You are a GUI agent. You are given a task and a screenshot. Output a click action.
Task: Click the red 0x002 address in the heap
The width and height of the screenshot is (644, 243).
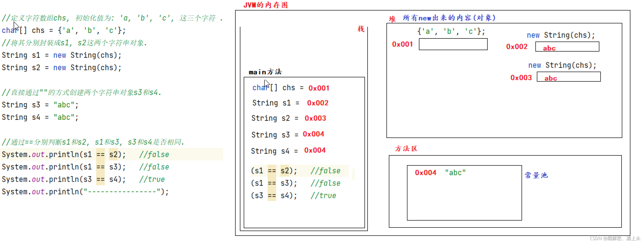coord(517,47)
